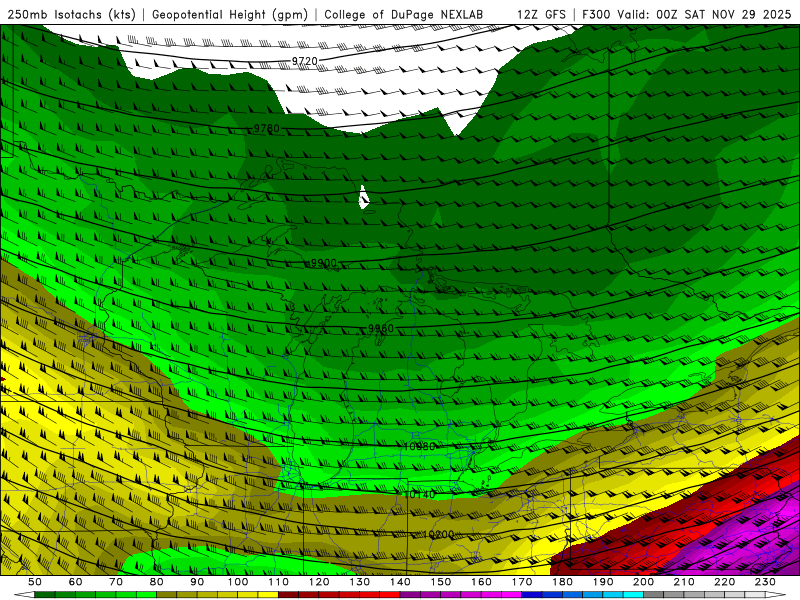Image resolution: width=800 pixels, height=600 pixels.
Task: Click the 210 knot legend value
Action: pyautogui.click(x=684, y=582)
